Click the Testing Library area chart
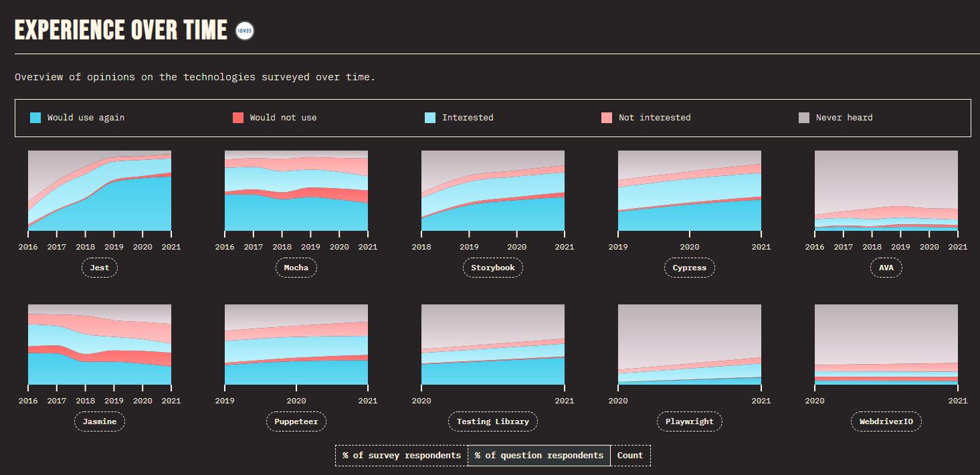This screenshot has width=980, height=475. click(493, 345)
